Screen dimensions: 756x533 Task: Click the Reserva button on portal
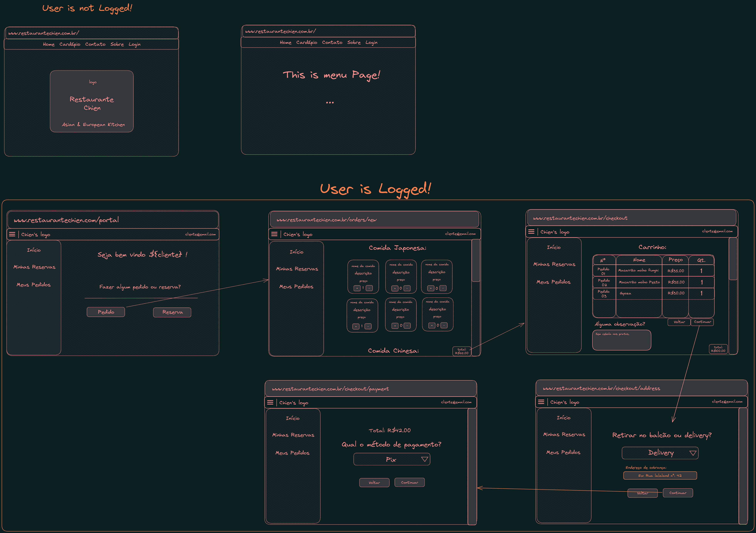tap(172, 312)
